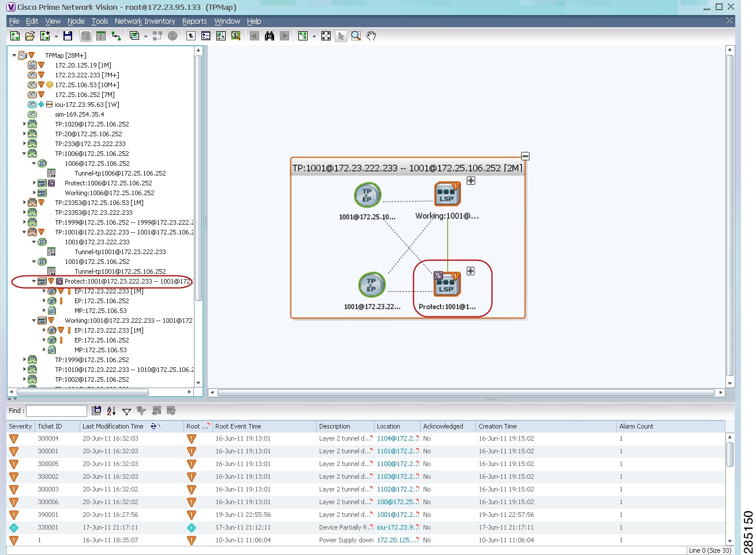Open the Node menu
756x555 pixels.
(76, 21)
